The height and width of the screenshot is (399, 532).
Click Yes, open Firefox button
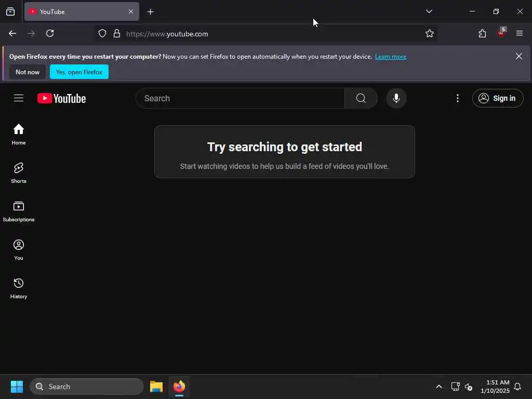tap(79, 72)
